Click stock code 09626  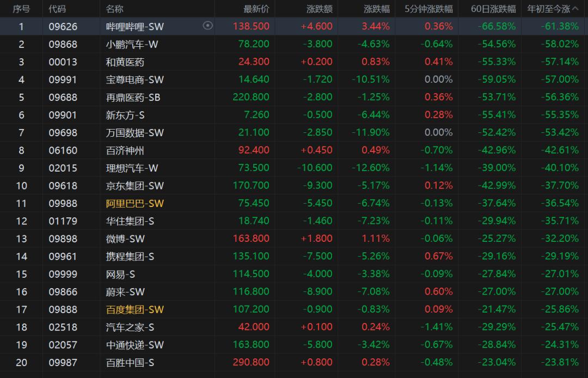click(63, 26)
